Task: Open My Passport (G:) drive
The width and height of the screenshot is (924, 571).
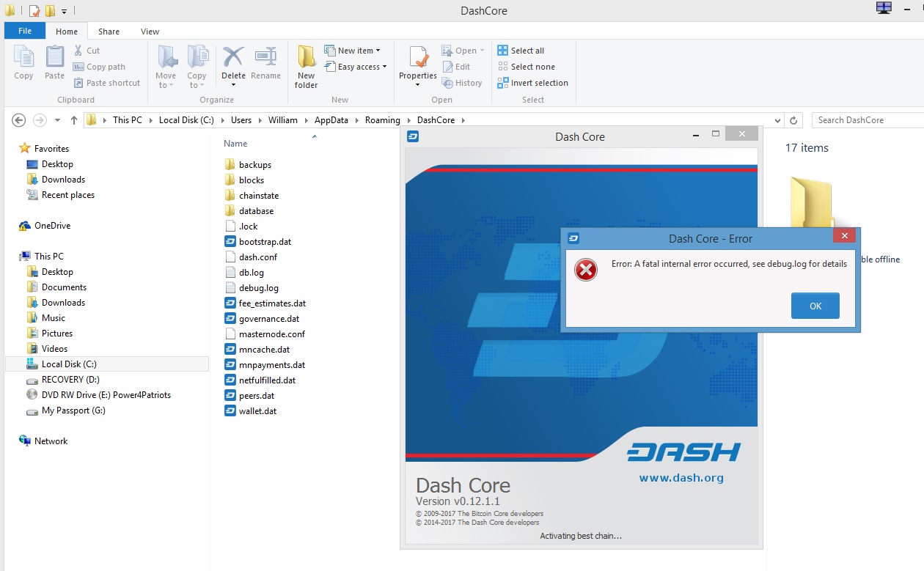Action: tap(73, 410)
